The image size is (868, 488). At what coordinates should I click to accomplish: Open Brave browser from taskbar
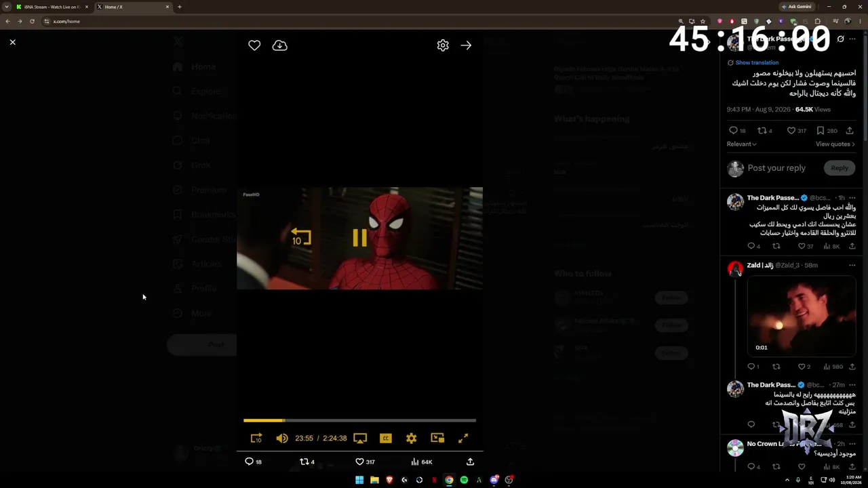389,480
